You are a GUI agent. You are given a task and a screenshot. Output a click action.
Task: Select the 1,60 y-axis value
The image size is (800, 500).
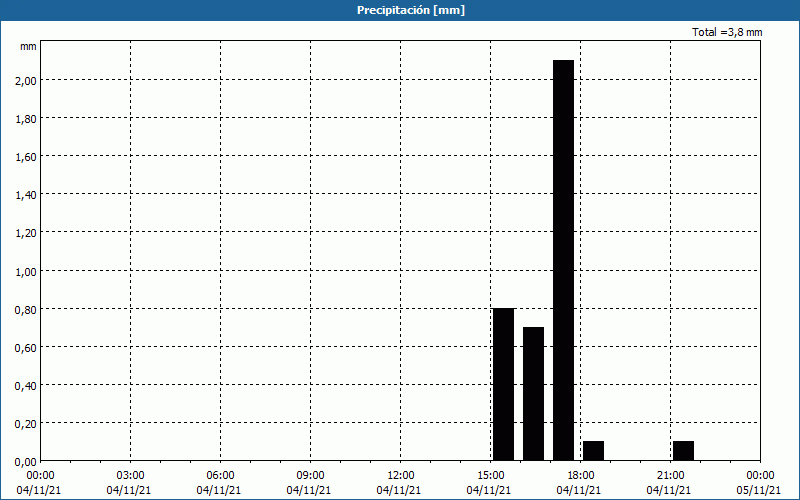coord(24,156)
